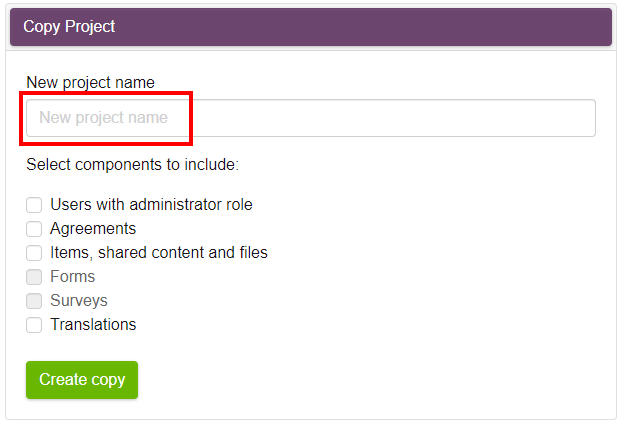Screen dimensions: 621x426
Task: Click the 'Copy Project' header title
Action: [x=69, y=27]
